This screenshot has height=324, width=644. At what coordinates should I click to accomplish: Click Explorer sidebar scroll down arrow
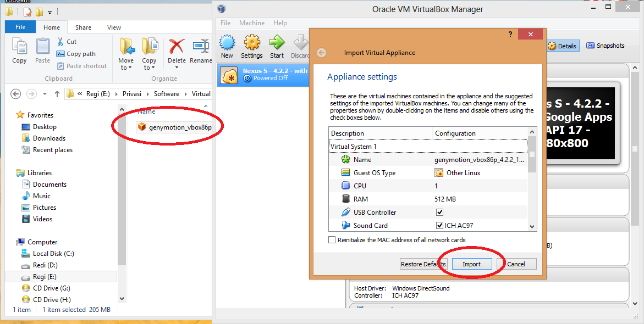pos(122,299)
